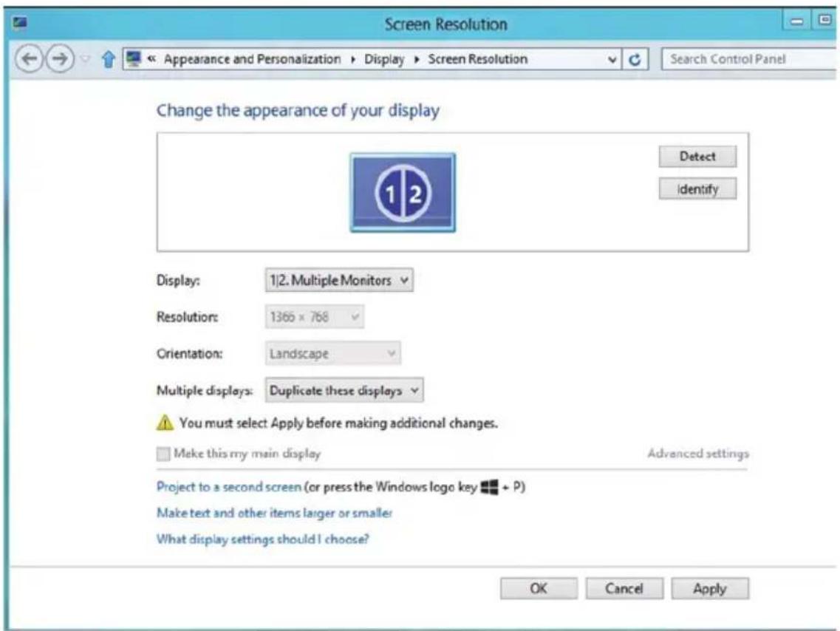The width and height of the screenshot is (840, 631).
Task: Click the Identify button
Action: point(697,188)
